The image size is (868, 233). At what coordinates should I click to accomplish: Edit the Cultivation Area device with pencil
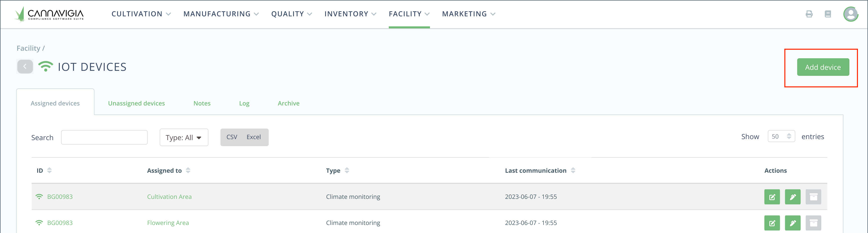point(792,197)
